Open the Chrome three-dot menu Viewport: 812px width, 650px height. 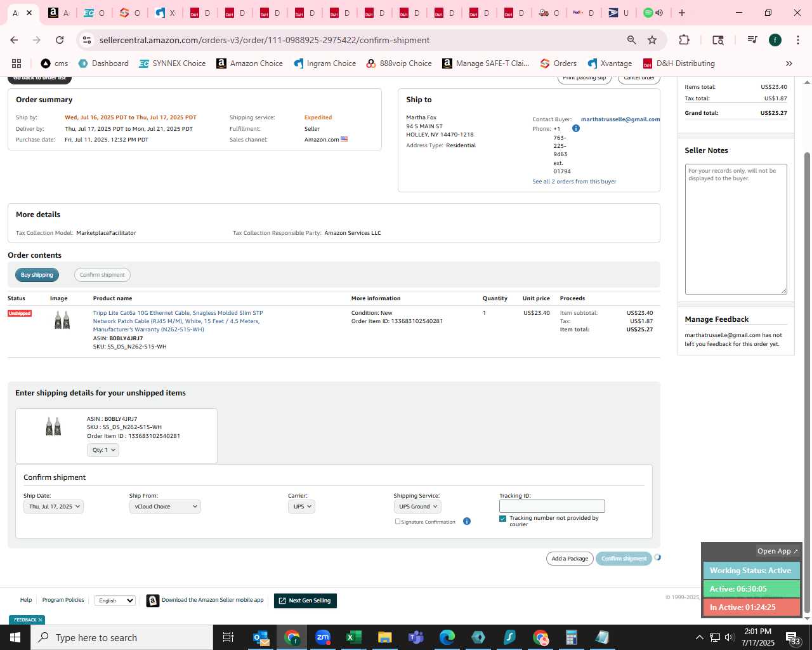(797, 40)
